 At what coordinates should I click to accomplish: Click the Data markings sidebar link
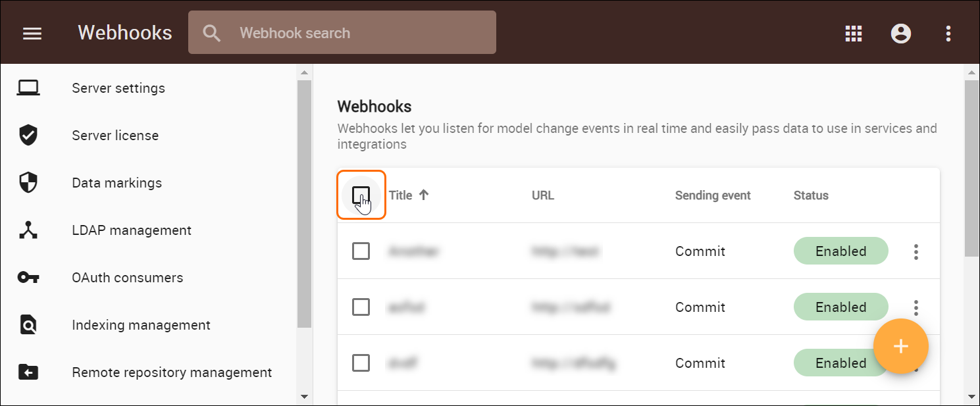tap(116, 183)
